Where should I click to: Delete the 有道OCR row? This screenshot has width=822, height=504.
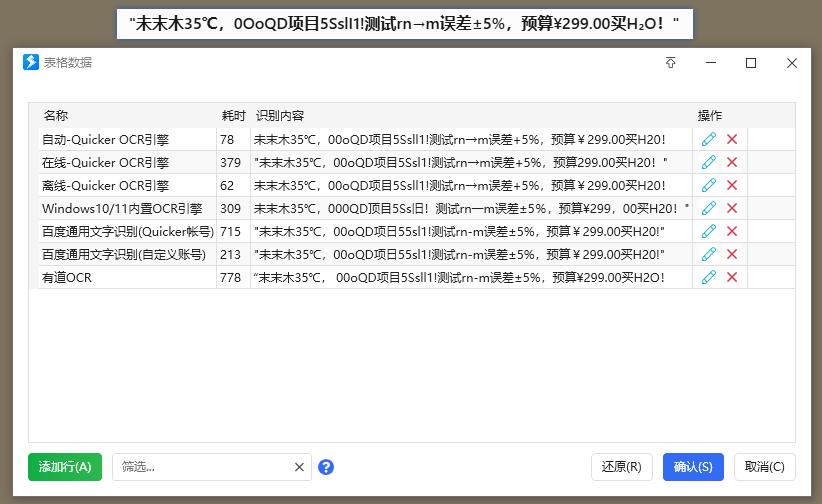[732, 277]
